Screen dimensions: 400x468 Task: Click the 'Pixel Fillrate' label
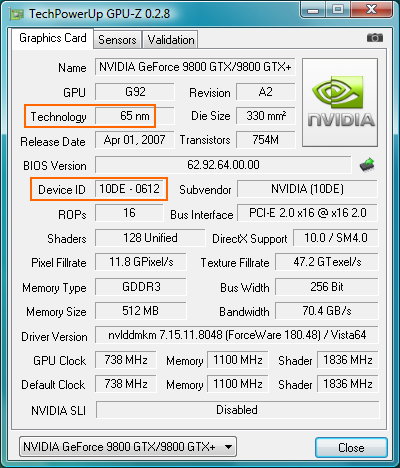click(x=59, y=263)
